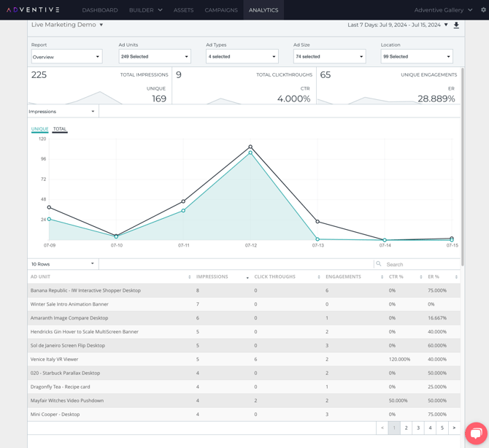Click the Adventive logo
Screen dimensions: 489x448
pyautogui.click(x=34, y=10)
